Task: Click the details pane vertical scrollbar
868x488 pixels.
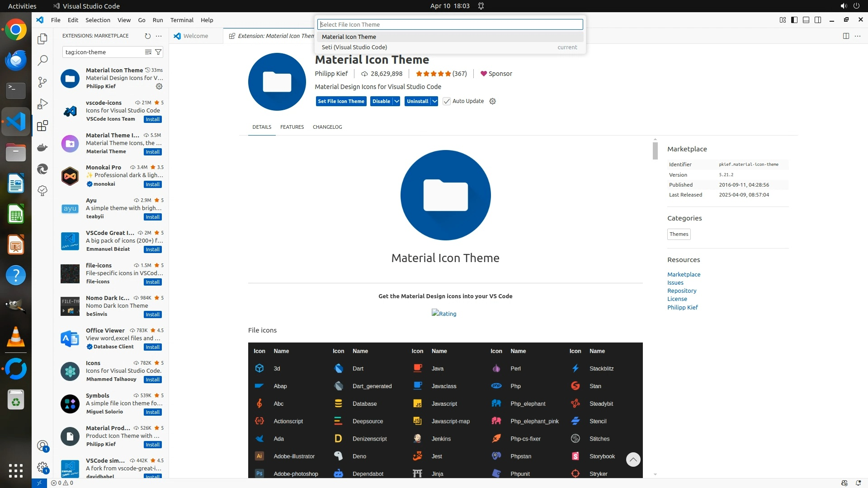Action: click(x=655, y=151)
